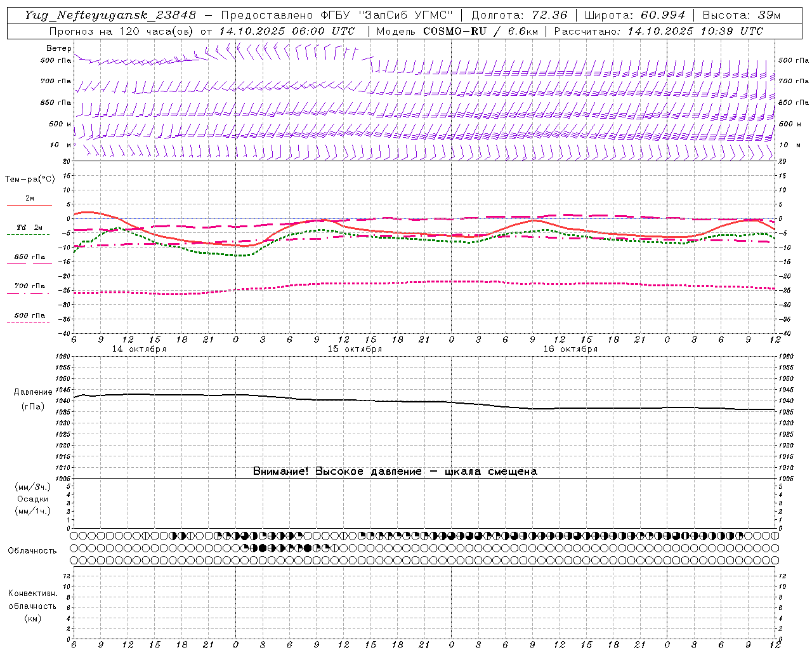The width and height of the screenshot is (812, 650).
Task: Click the left '500 м' wind level label
Action: point(60,124)
